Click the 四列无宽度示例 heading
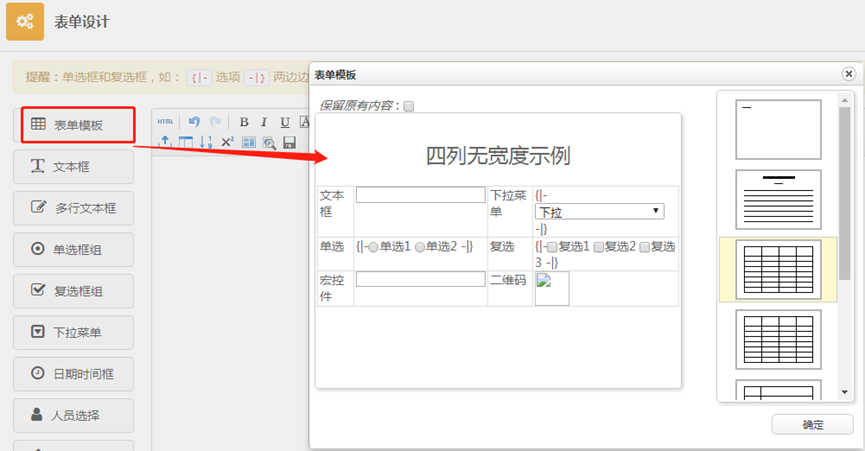 point(498,156)
